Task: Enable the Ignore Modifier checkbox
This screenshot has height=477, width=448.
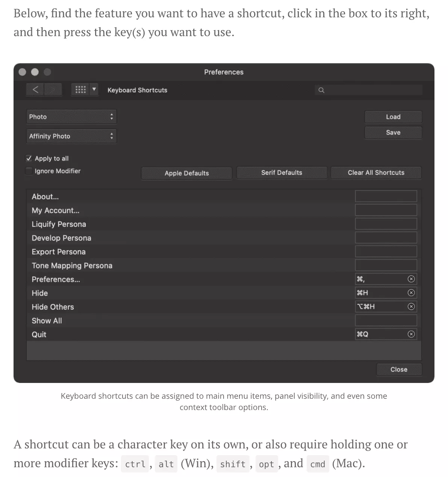Action: (29, 171)
